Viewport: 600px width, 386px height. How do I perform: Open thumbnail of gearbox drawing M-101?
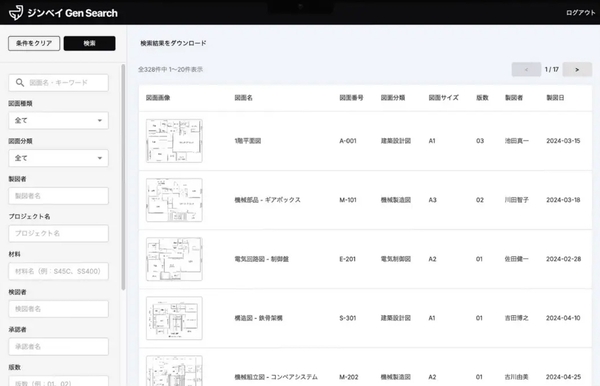(174, 200)
